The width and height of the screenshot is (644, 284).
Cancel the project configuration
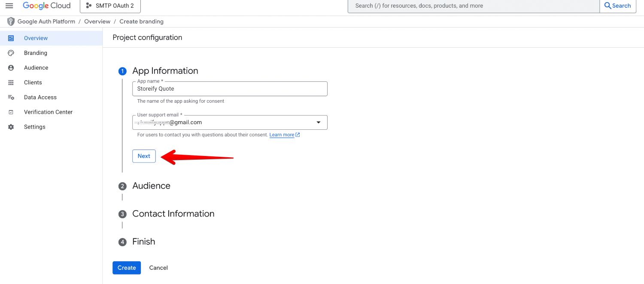[x=158, y=268]
